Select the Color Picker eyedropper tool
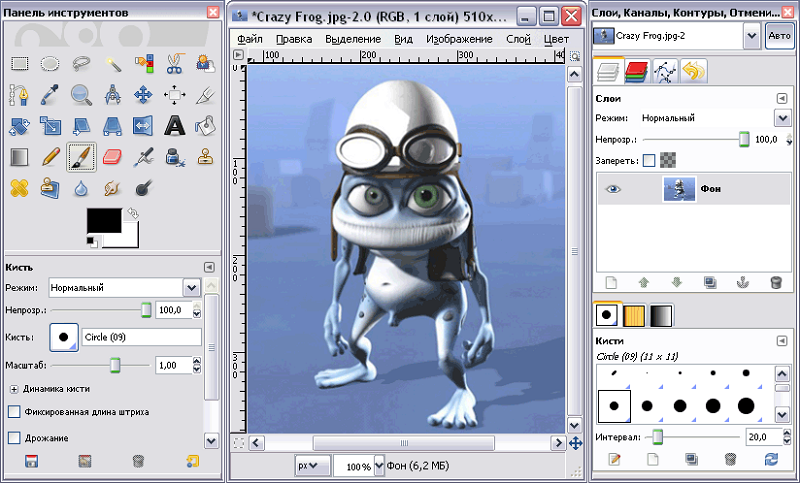Image resolution: width=800 pixels, height=483 pixels. pyautogui.click(x=50, y=95)
